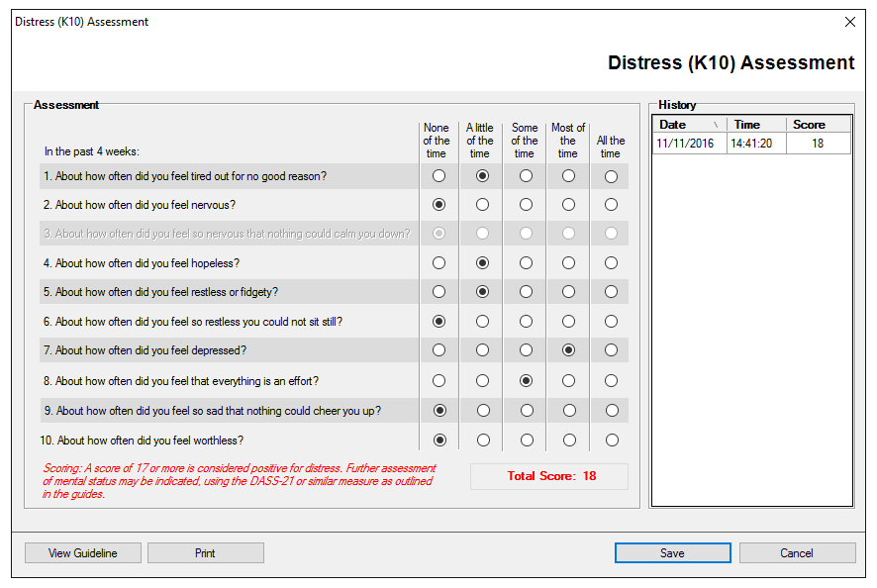Screen dimensions: 877x588
Task: Click the View Guideline button
Action: click(x=83, y=553)
